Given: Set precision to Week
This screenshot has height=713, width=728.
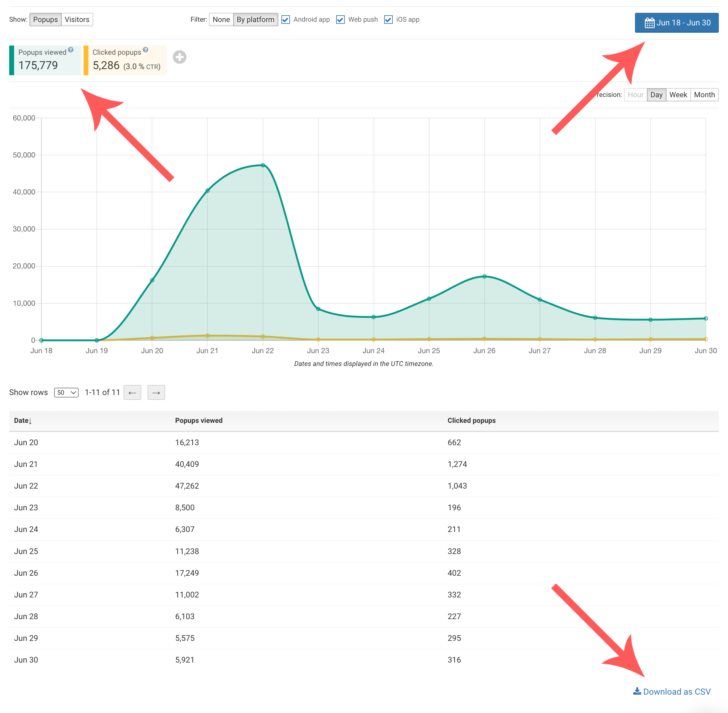Looking at the screenshot, I should tap(678, 95).
